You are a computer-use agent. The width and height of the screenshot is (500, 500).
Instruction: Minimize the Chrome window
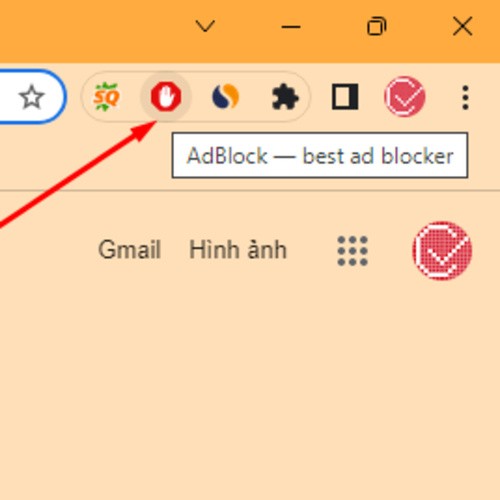291,27
